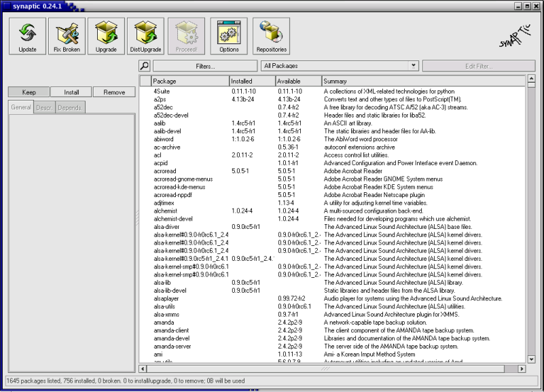544x392 pixels.
Task: Select the 4Suite package row
Action: click(x=332, y=91)
